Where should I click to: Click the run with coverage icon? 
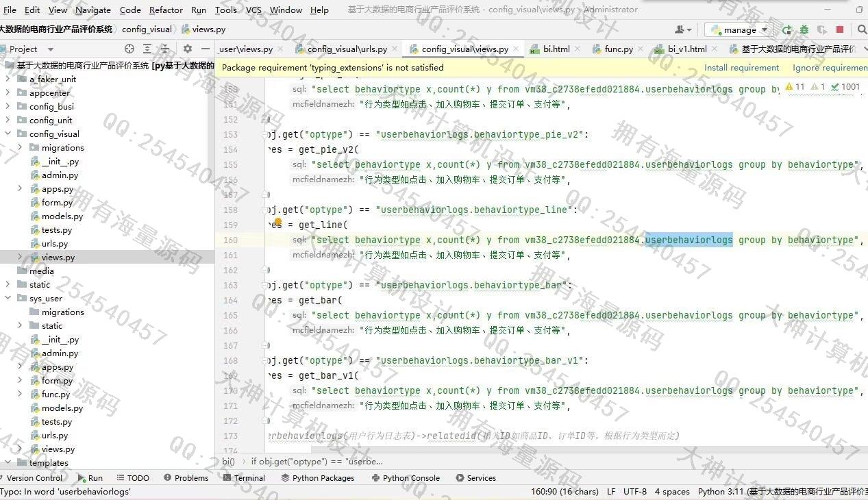821,29
